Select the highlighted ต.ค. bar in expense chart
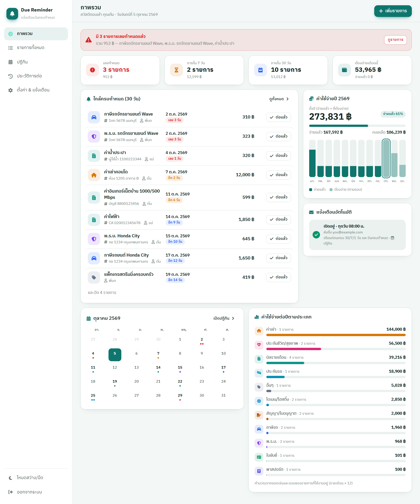Viewport: 420px width, 504px height. point(386,158)
